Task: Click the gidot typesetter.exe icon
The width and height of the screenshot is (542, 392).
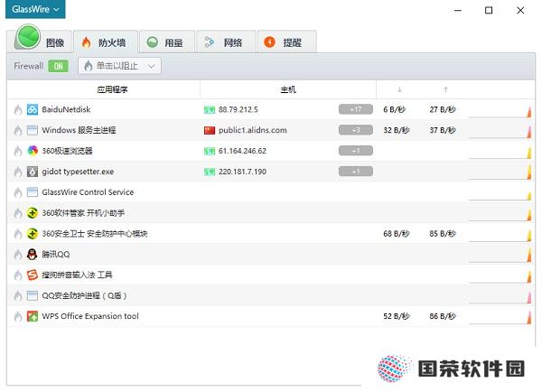Action: 33,172
